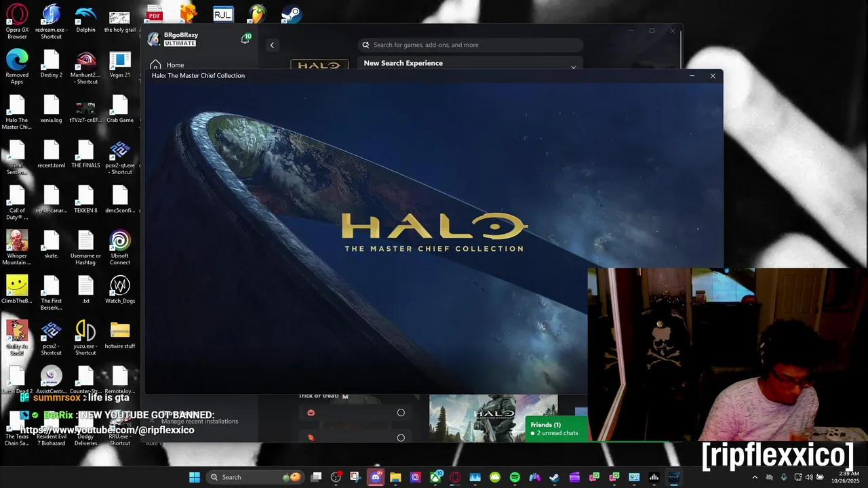Image resolution: width=868 pixels, height=488 pixels.
Task: Open Removed Apps Edge icon
Action: 17,66
